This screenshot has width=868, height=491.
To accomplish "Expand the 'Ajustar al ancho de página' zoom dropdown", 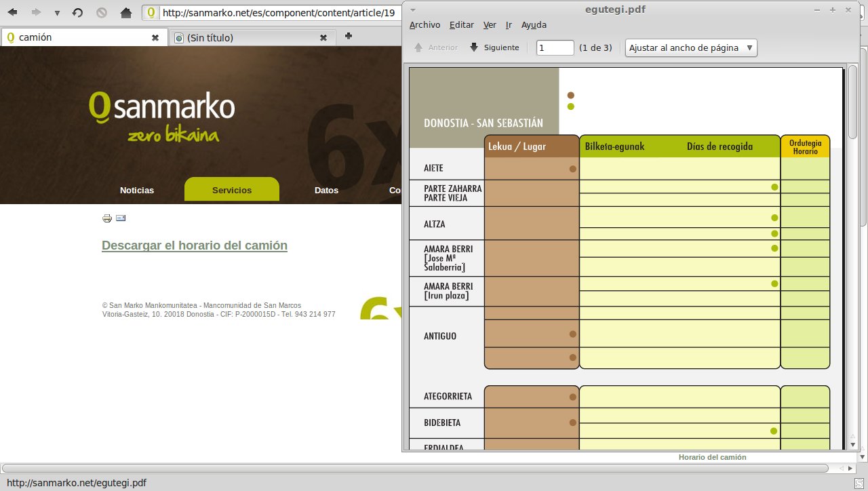I will click(691, 47).
